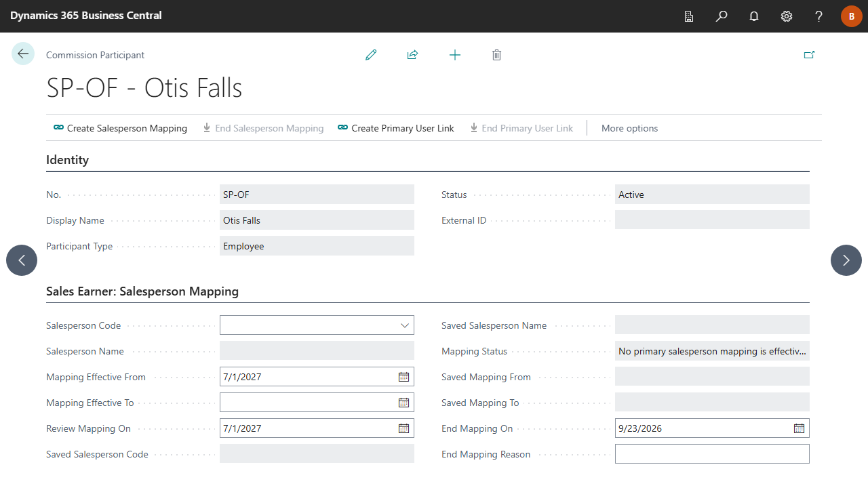Click the pencil edit icon
Image resolution: width=868 pixels, height=488 pixels.
[x=371, y=55]
